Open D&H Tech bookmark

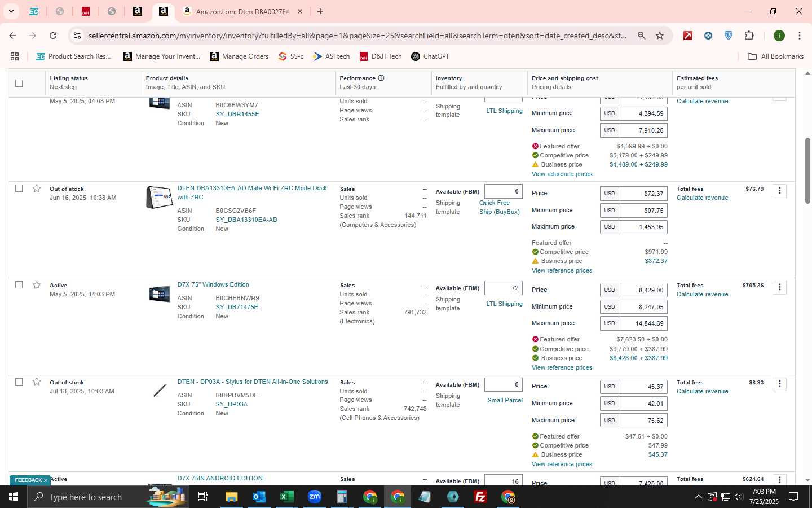click(381, 56)
